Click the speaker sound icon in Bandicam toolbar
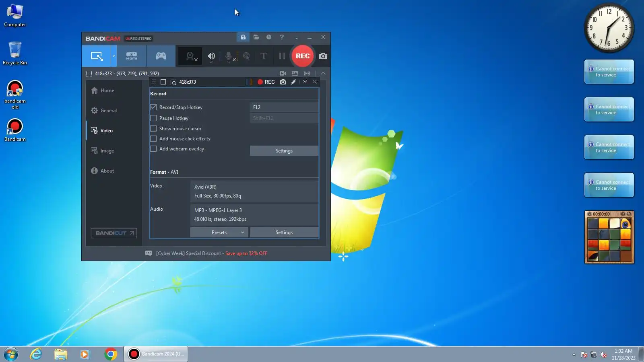Screen dimensions: 644x362 click(x=211, y=56)
